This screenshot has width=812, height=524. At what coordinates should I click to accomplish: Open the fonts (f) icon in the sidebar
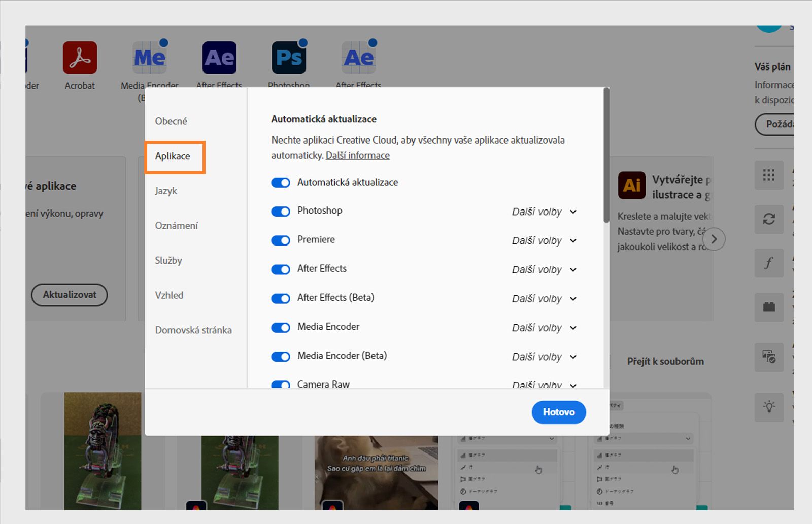769,263
